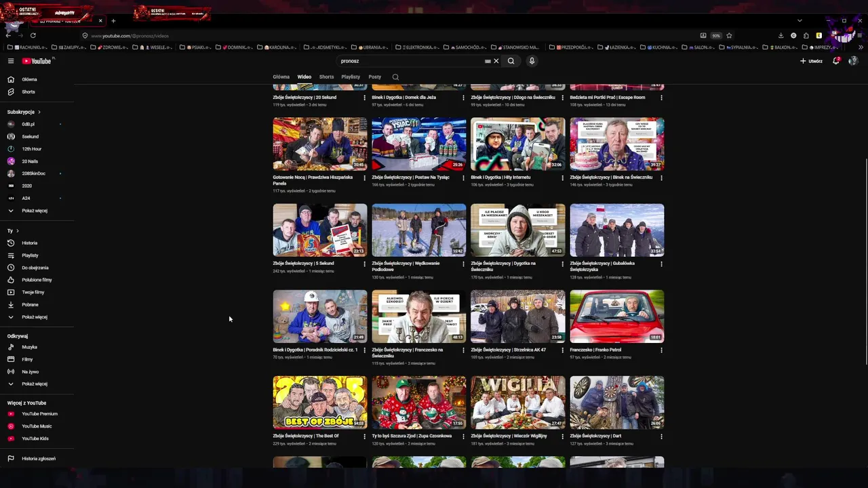Switch to the channel Shorts tab
This screenshot has width=868, height=488.
[x=326, y=77]
